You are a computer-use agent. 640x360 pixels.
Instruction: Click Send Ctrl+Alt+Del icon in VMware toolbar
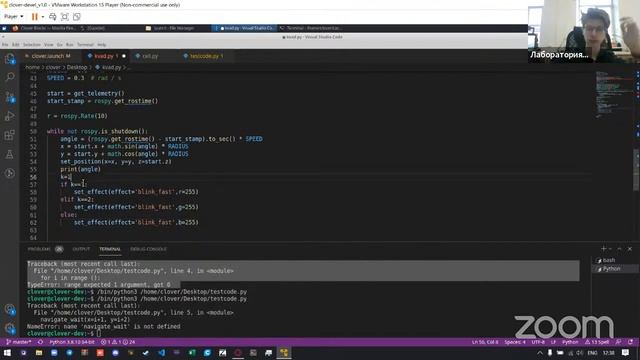coord(53,17)
